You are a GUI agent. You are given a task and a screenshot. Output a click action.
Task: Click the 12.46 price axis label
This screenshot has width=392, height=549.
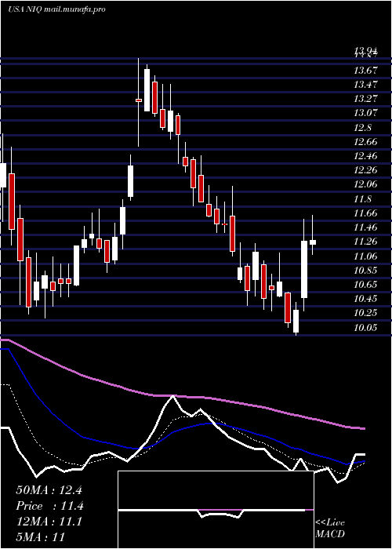(366, 156)
